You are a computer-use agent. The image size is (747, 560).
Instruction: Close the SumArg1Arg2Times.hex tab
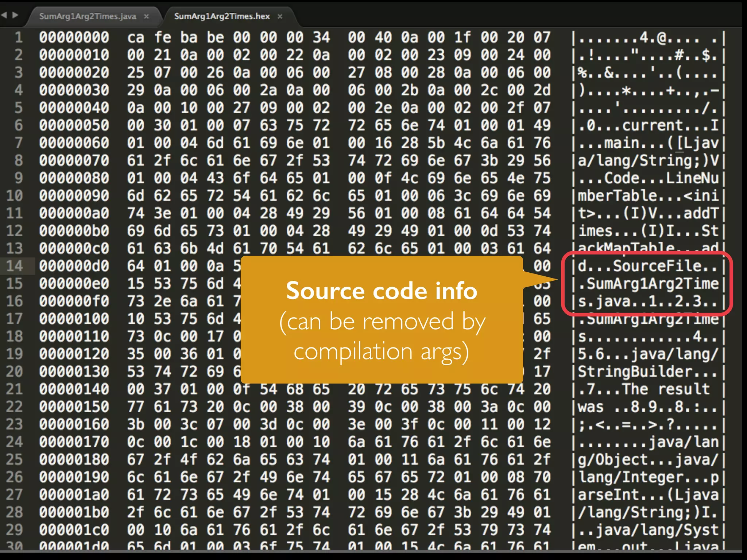280,16
